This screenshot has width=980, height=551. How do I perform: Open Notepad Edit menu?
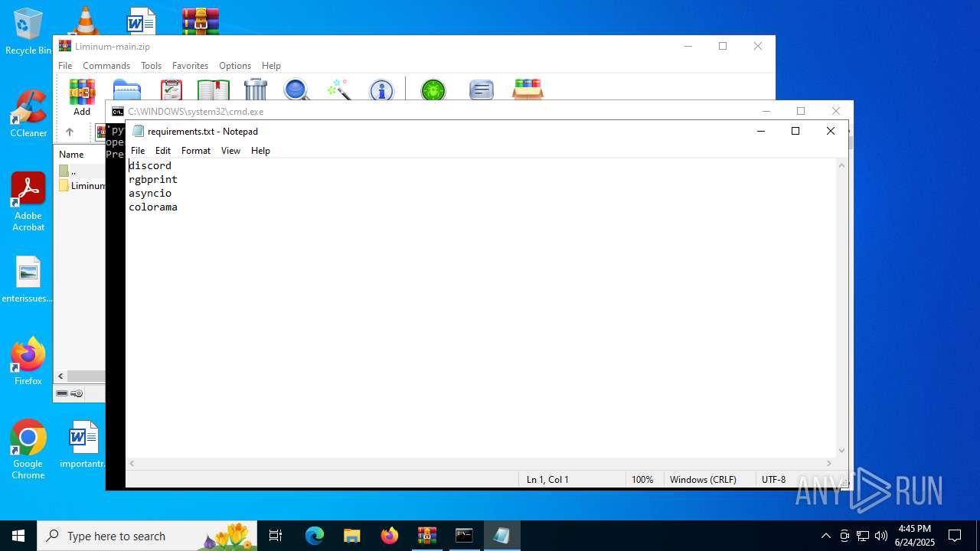[163, 151]
